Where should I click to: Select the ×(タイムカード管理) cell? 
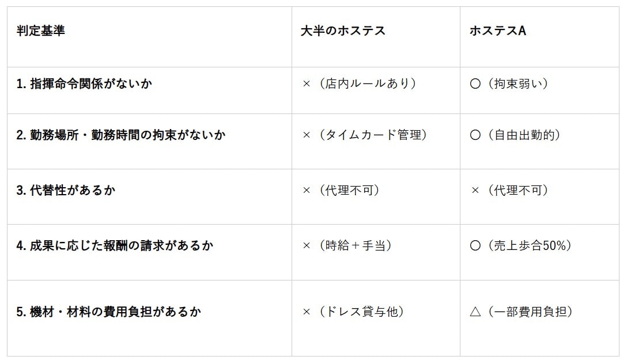point(364,135)
